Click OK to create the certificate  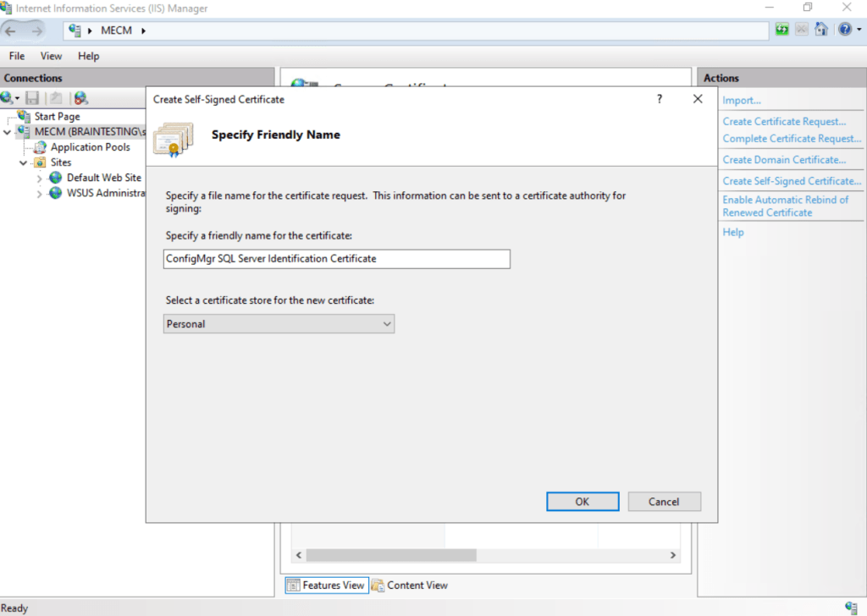pos(583,502)
